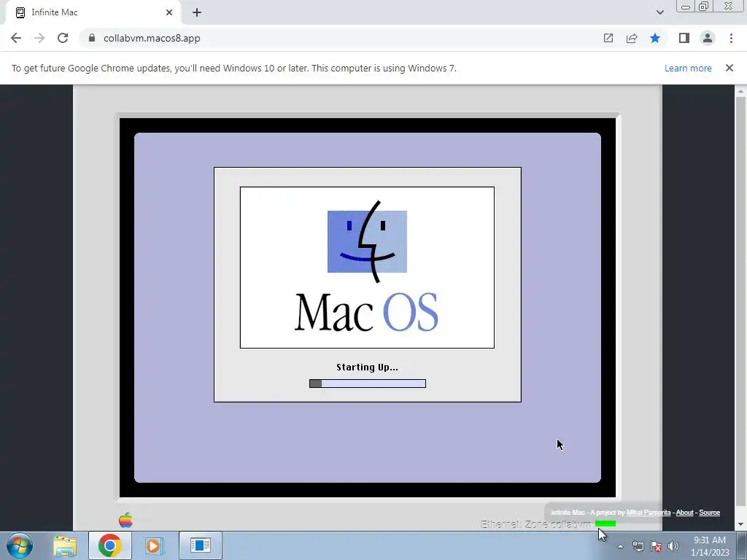Show hidden system tray icons

[x=620, y=546]
